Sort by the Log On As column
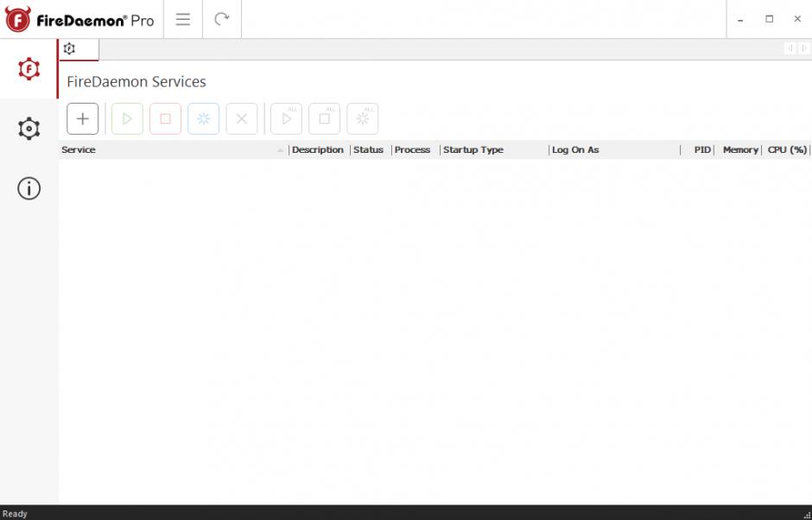812x520 pixels. [615, 149]
